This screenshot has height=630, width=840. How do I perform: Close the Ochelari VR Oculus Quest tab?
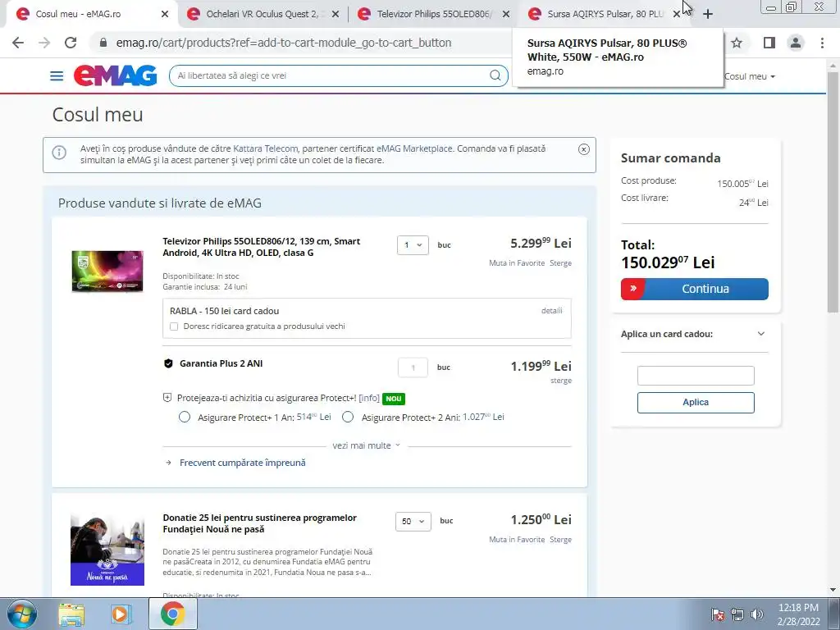336,15
